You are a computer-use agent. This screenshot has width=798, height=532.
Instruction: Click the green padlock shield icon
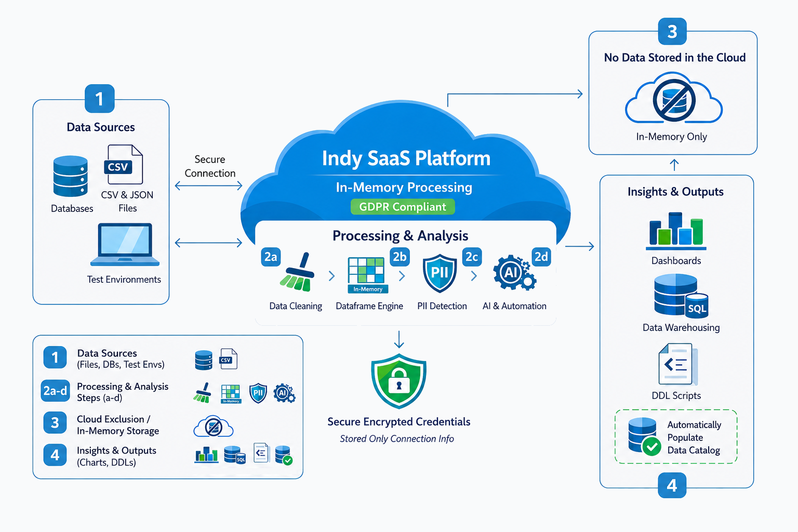(x=399, y=381)
